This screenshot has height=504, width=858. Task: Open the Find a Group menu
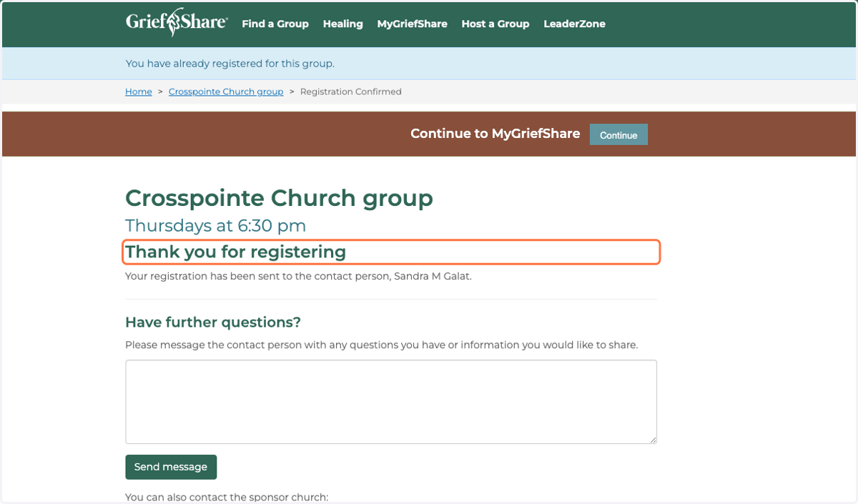[x=275, y=24]
